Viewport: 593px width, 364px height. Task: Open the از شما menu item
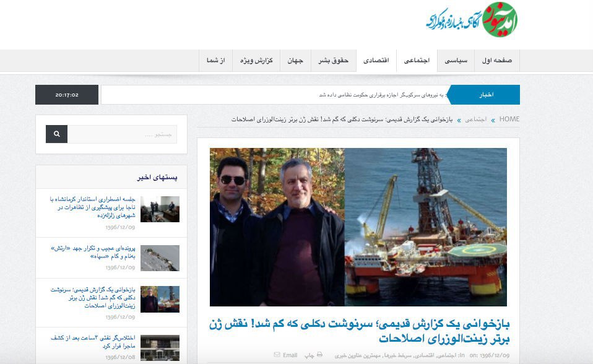tap(215, 61)
